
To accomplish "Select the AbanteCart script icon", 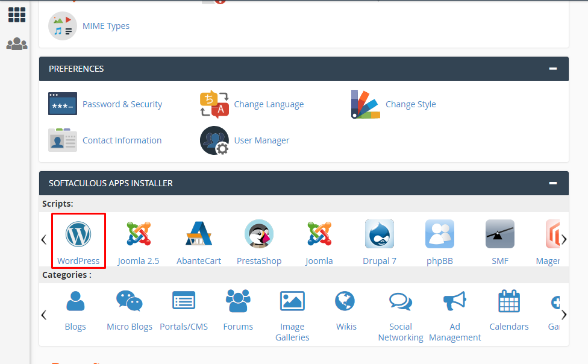I will tap(199, 234).
